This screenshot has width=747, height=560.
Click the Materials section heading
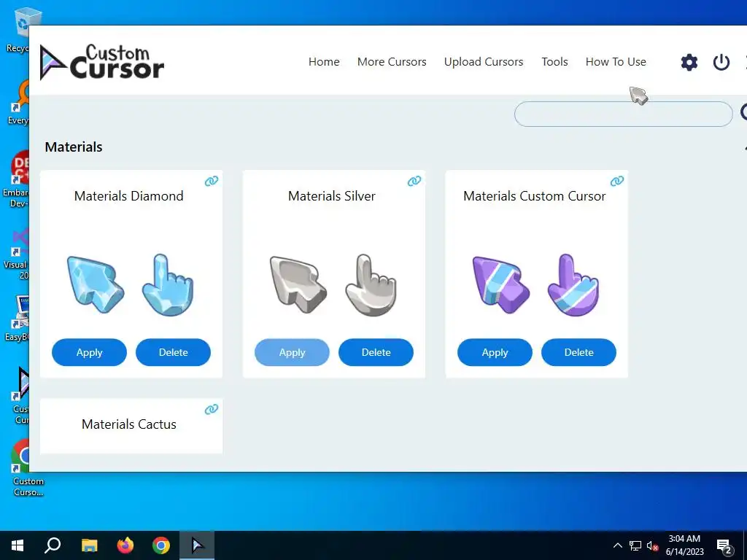tap(74, 147)
